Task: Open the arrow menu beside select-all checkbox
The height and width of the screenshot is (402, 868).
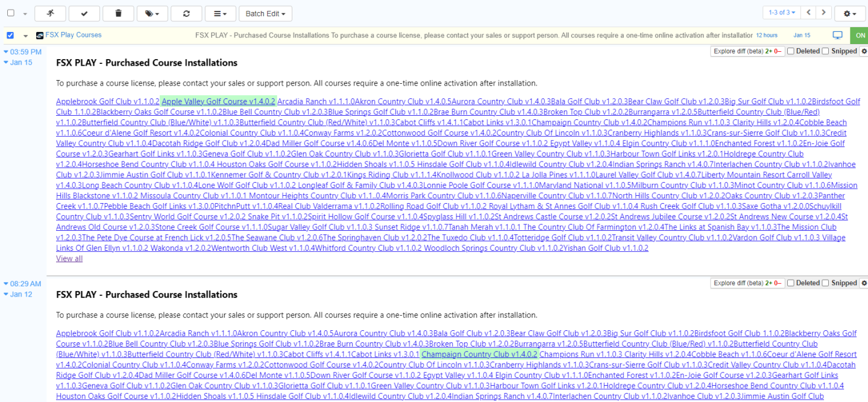Action: 25,13
